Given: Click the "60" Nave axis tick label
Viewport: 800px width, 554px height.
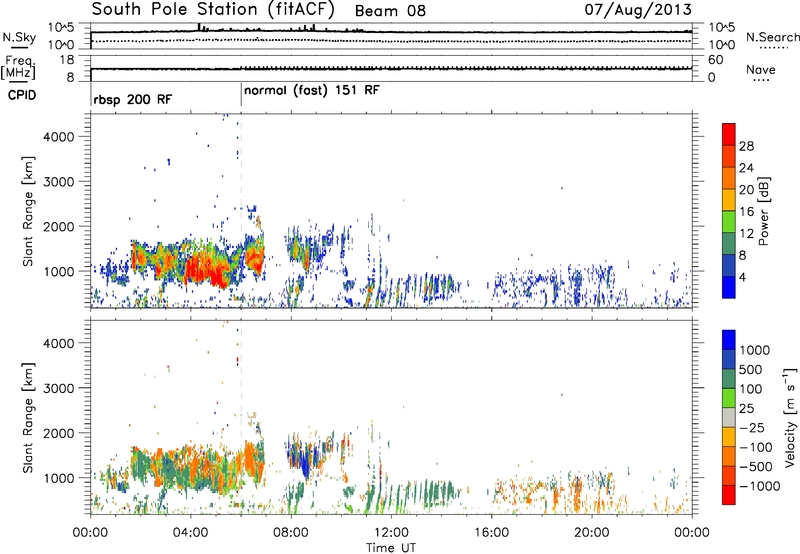Looking at the screenshot, I should (x=716, y=60).
